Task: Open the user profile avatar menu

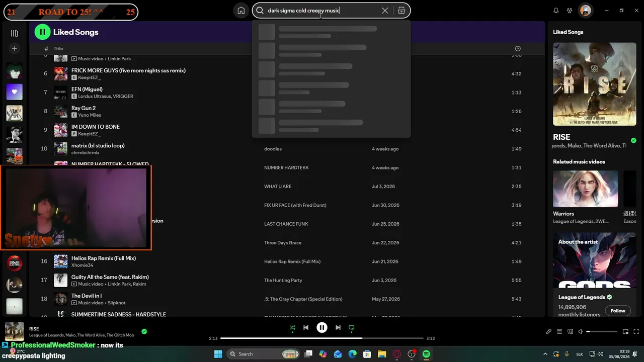Action: coord(586,11)
